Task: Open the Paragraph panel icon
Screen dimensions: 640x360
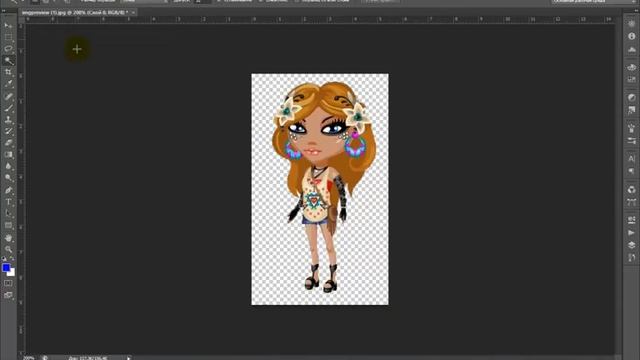Action: tap(631, 171)
